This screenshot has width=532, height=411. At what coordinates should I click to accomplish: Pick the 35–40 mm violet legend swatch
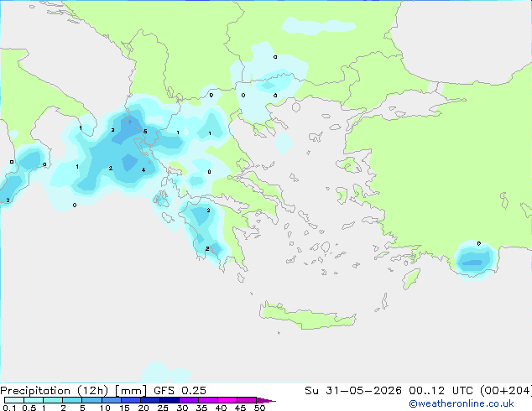pos(208,400)
